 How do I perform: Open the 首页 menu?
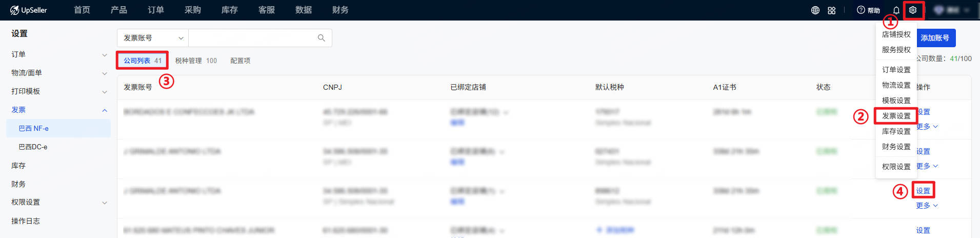click(82, 10)
